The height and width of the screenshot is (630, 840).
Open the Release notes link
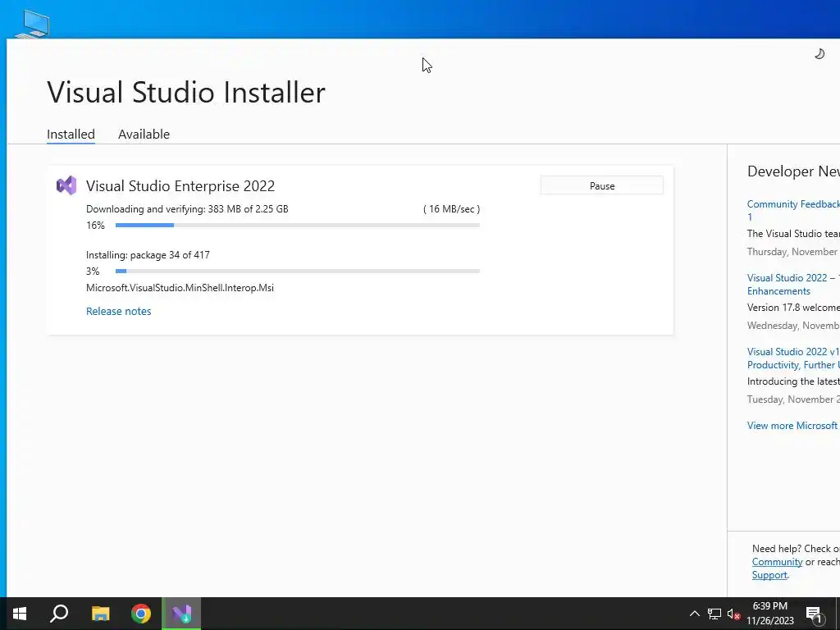(x=118, y=311)
